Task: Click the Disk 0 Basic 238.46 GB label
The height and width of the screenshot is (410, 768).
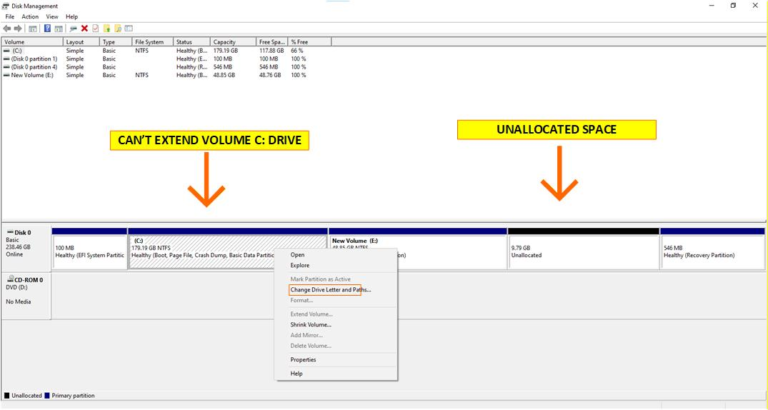Action: [26, 248]
